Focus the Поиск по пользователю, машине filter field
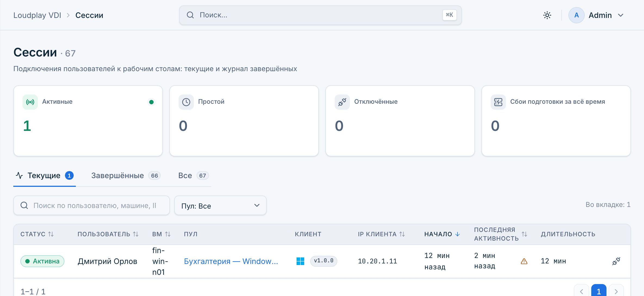Viewport: 644px width, 296px height. click(92, 206)
